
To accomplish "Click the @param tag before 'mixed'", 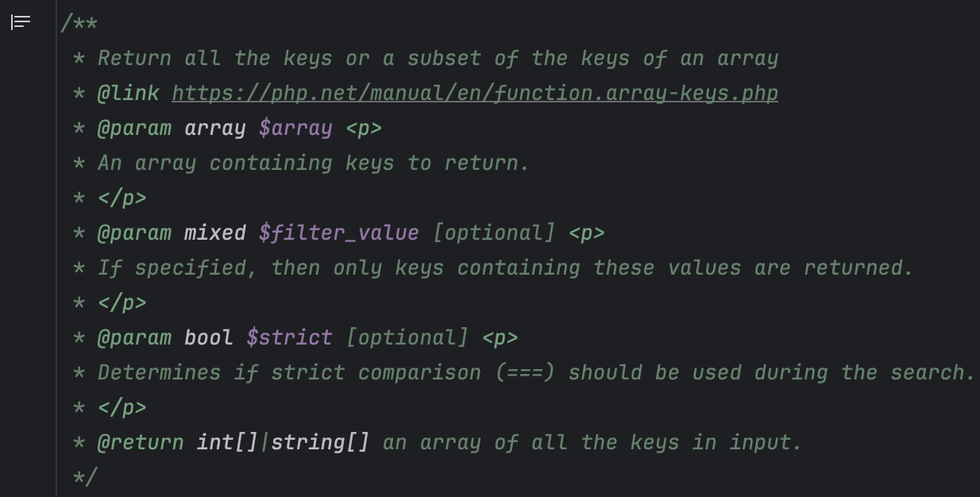I will [x=134, y=233].
